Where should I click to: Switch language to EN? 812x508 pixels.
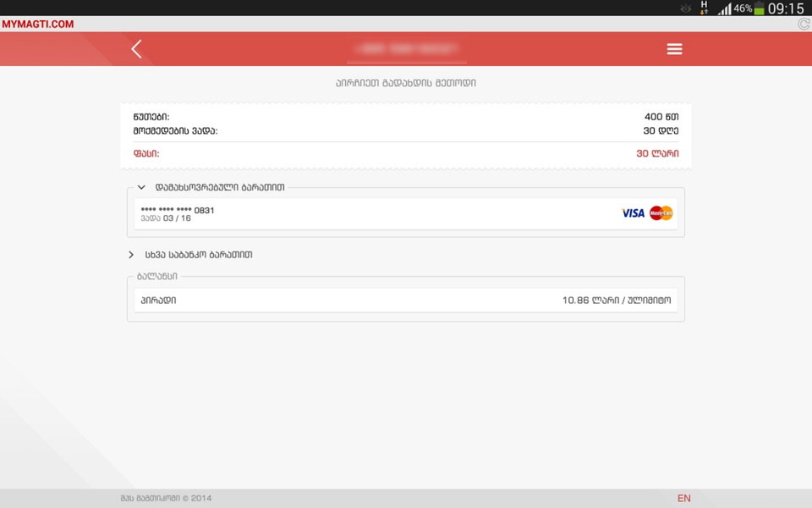point(684,498)
